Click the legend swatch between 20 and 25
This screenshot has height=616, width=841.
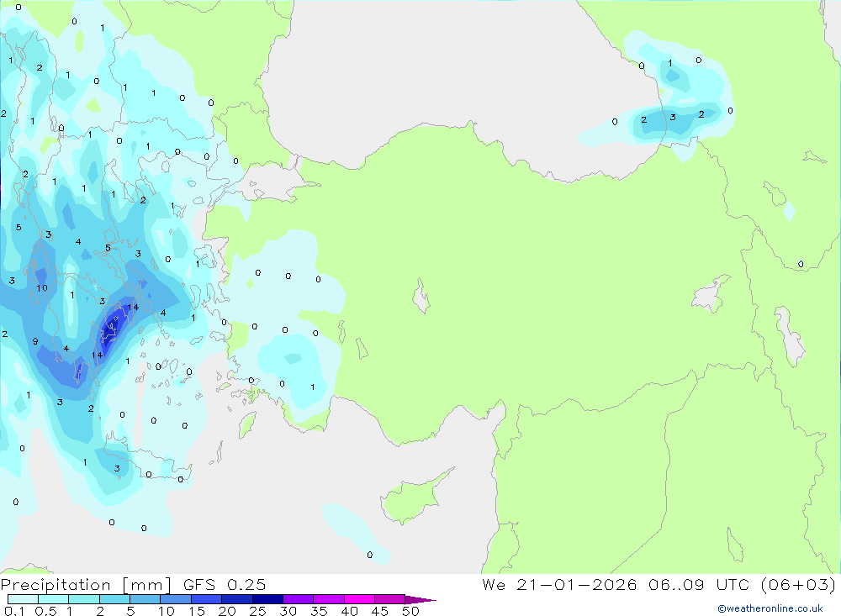(237, 599)
